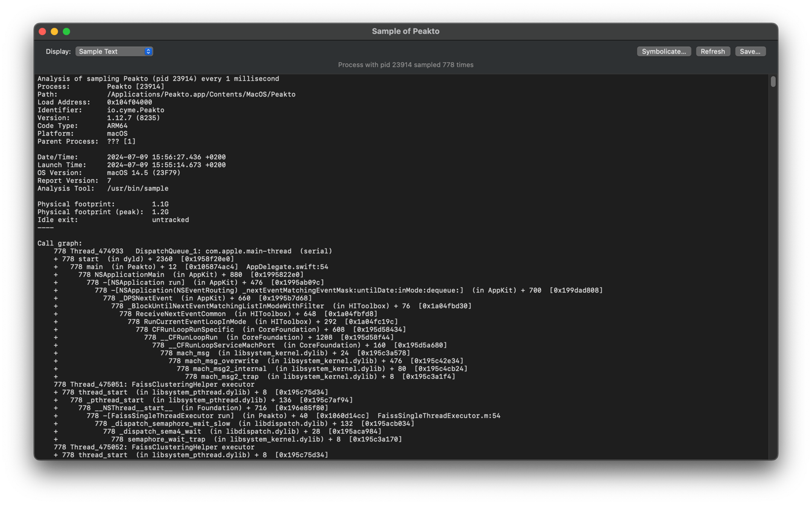Click the semaphore_wait_trap + 8 line
The image size is (812, 505).
228,439
